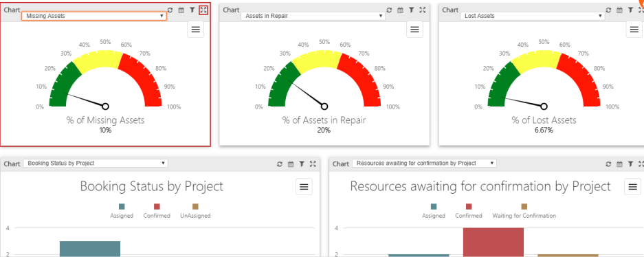Click 'Resources awaiting for confirmation by Project' title
The height and width of the screenshot is (257, 644).
pos(480,186)
